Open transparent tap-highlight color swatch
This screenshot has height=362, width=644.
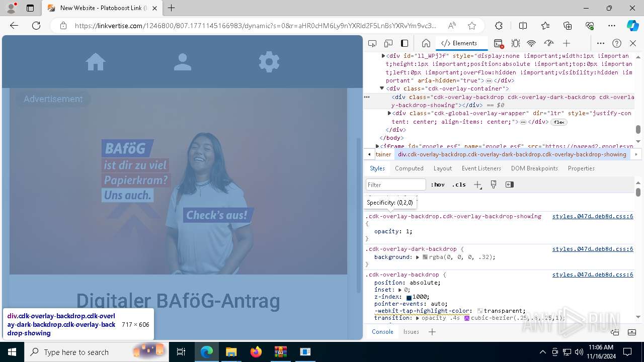pos(480,311)
